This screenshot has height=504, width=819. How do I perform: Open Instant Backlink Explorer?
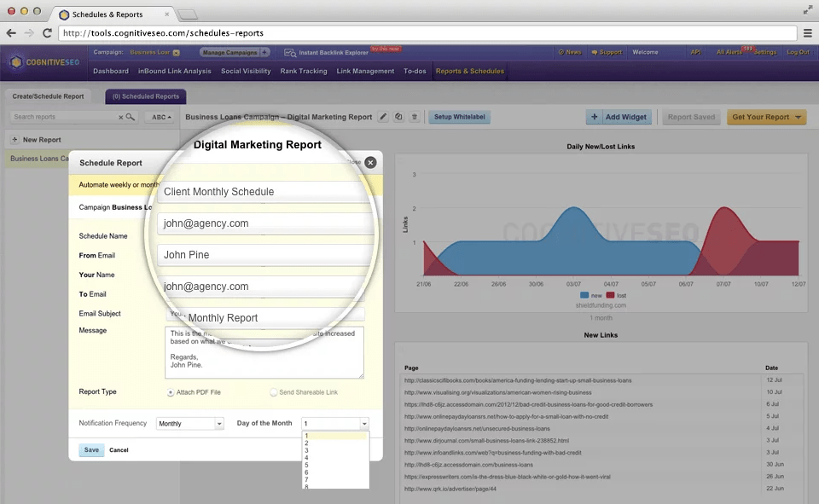coord(327,53)
